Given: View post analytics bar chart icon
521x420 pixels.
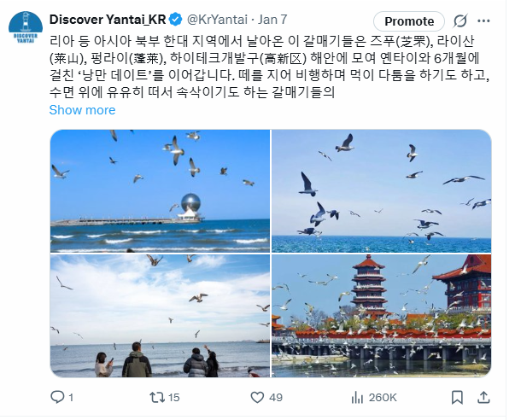Looking at the screenshot, I should click(x=357, y=397).
